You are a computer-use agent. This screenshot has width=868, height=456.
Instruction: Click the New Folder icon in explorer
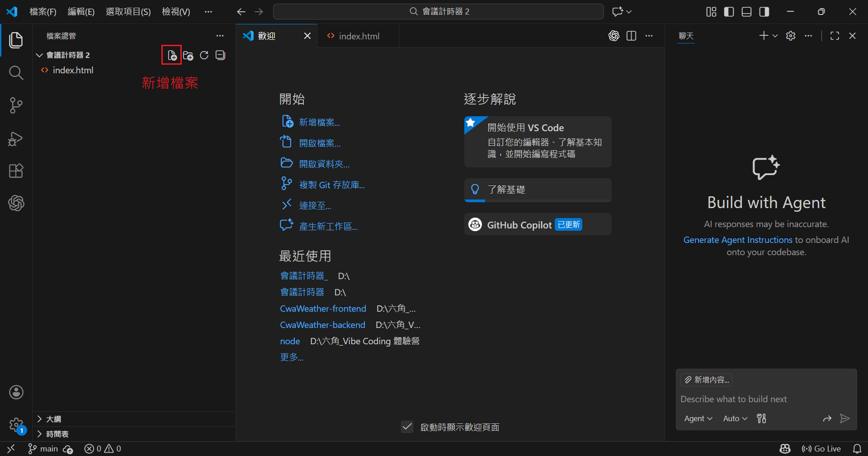click(x=188, y=55)
